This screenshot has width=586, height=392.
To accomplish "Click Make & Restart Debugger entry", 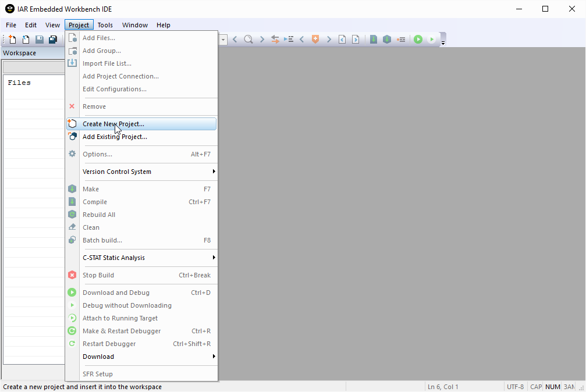I will tap(141, 331).
